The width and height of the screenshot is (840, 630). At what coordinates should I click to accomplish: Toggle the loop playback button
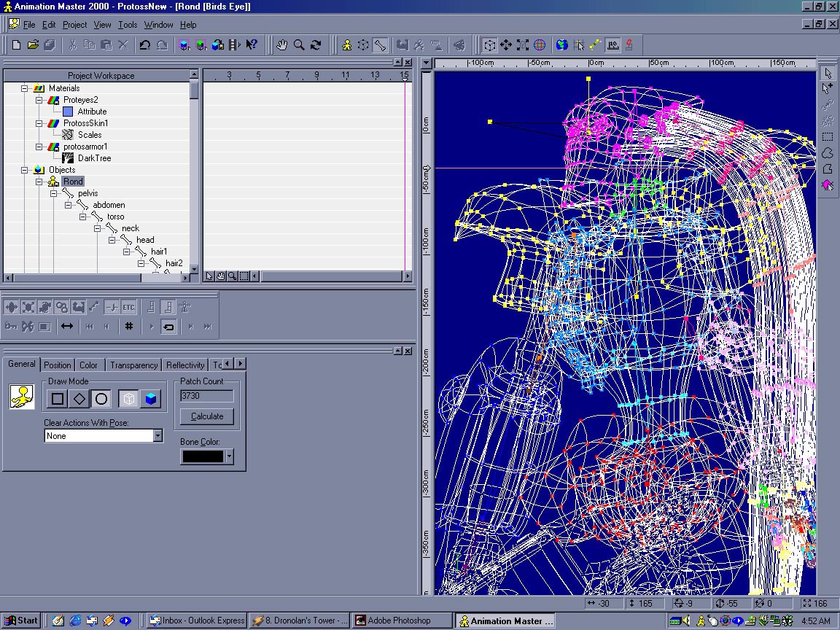point(168,326)
